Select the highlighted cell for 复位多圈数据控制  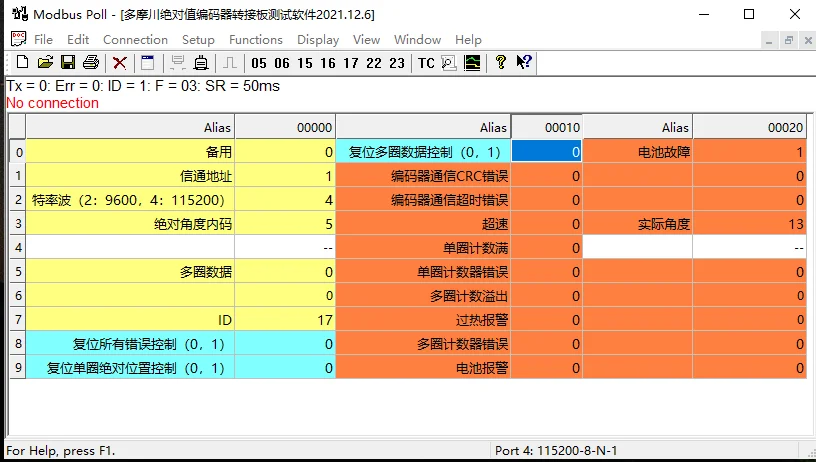point(546,152)
